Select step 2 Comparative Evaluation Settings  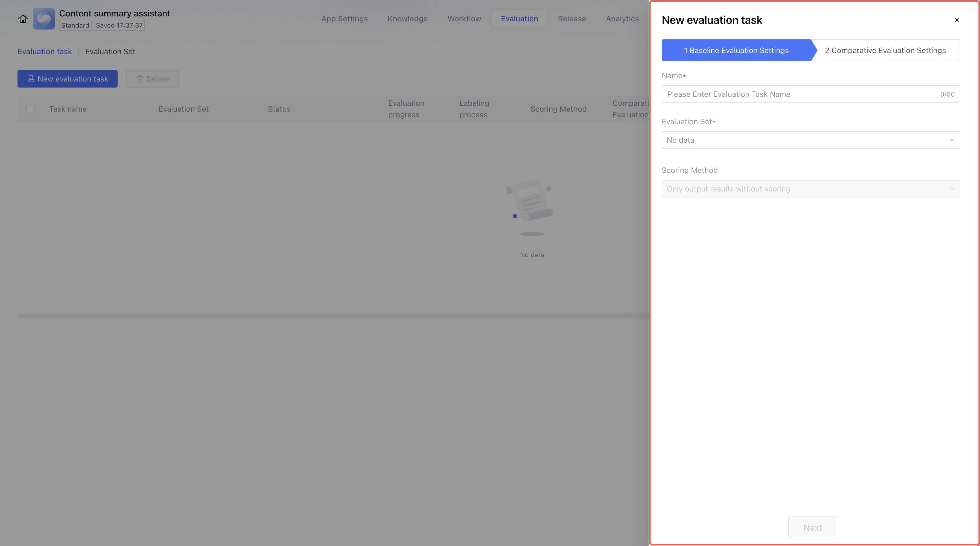(x=885, y=50)
